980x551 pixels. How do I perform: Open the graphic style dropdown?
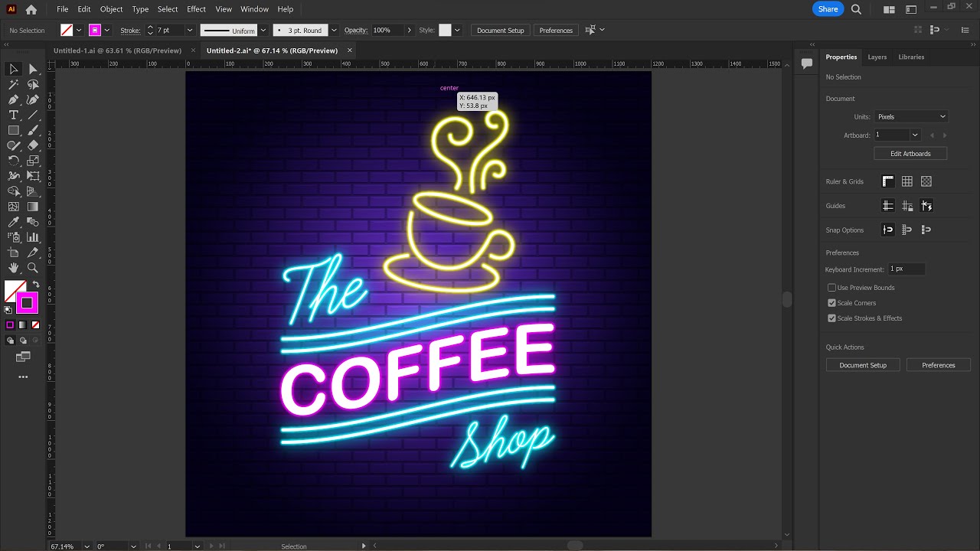pyautogui.click(x=457, y=31)
